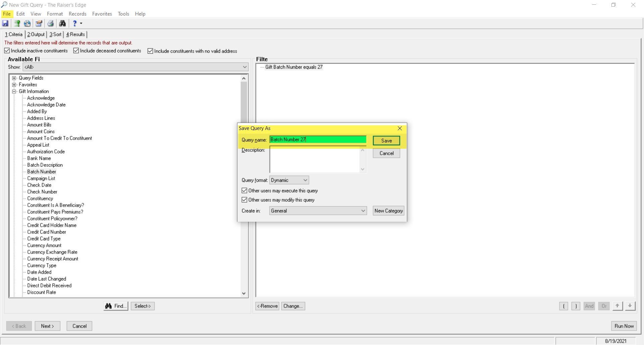Screen dimensions: 644x345
Task: Expand the Favorites tree node
Action: click(x=14, y=85)
